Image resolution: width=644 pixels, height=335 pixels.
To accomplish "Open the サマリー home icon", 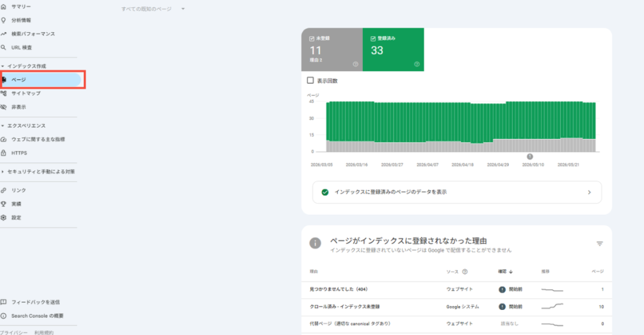I will click(3, 6).
